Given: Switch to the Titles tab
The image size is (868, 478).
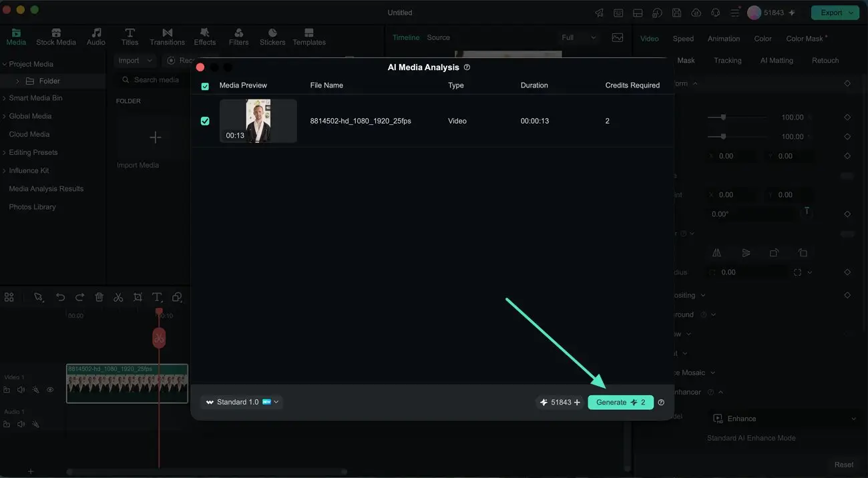Looking at the screenshot, I should pyautogui.click(x=130, y=37).
